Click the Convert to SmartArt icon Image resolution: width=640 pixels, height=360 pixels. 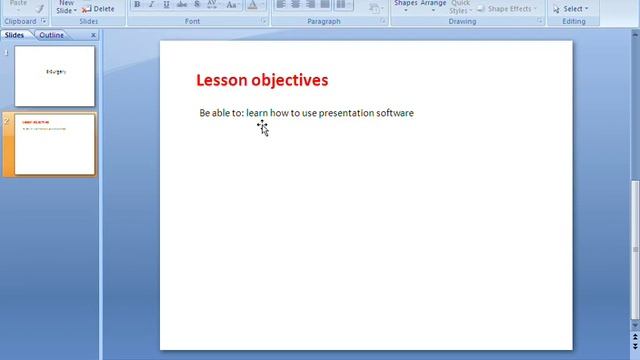(x=376, y=8)
